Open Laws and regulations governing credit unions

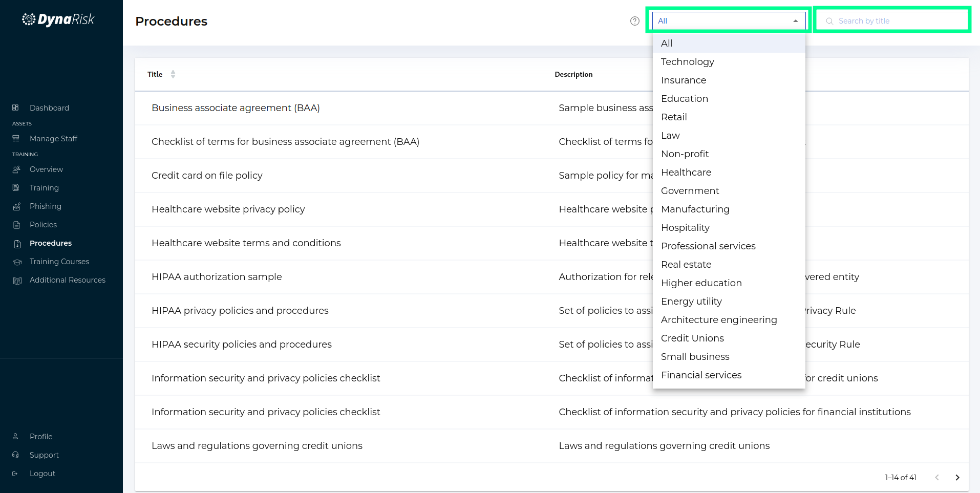coord(552,446)
